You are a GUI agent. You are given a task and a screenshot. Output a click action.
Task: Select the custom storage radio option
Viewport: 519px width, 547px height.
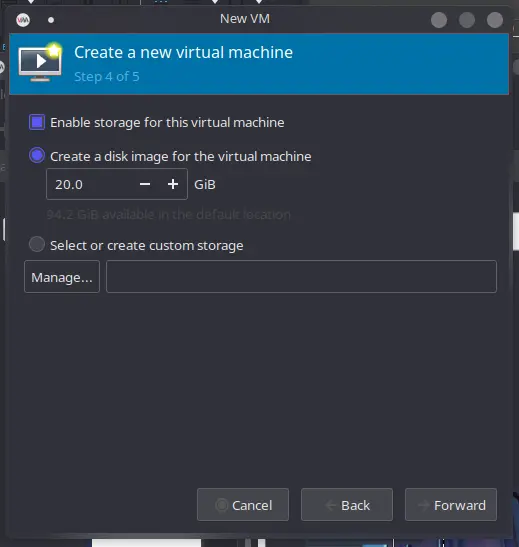click(x=37, y=244)
